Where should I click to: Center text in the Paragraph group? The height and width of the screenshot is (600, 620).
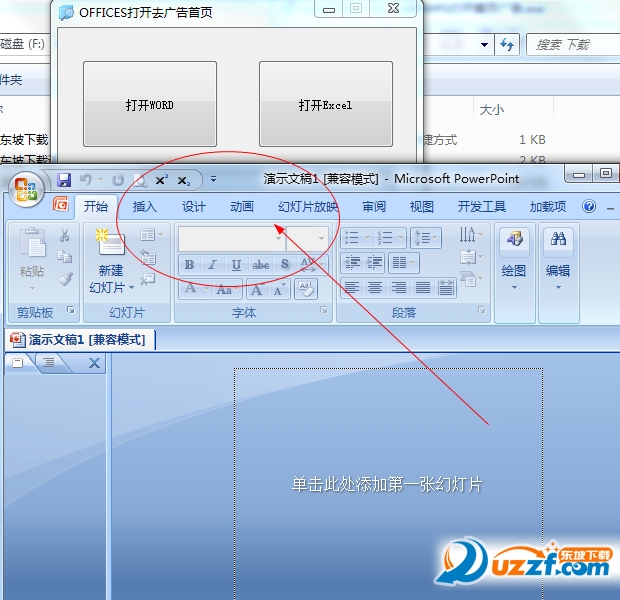(375, 288)
